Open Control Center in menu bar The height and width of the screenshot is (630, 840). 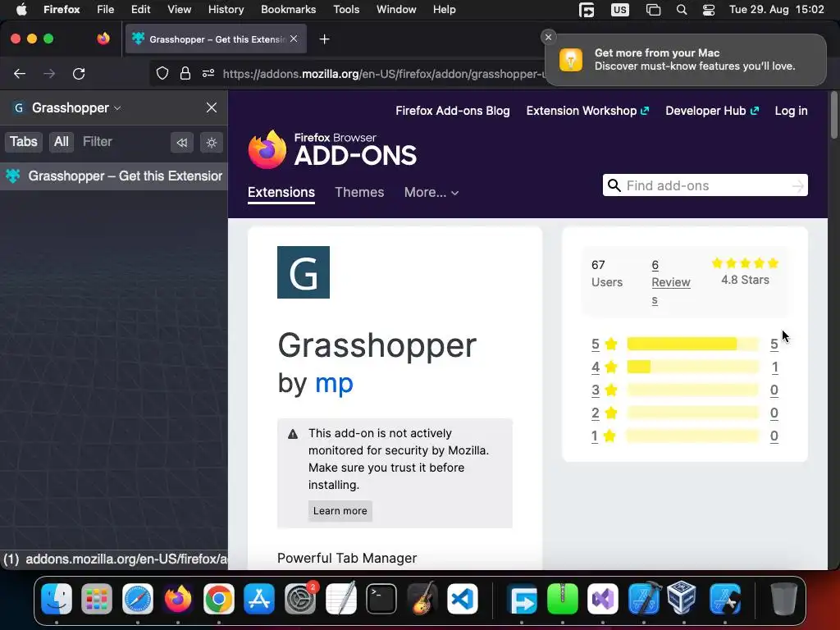tap(709, 10)
